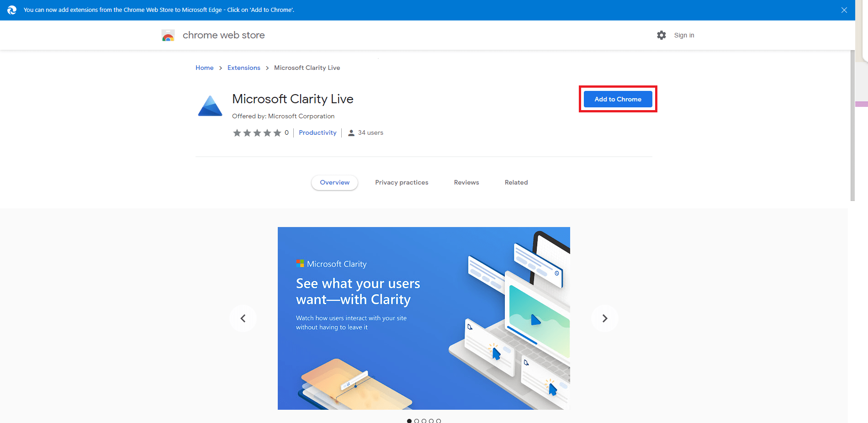Screen dimensions: 868x423
Task: Show the next screenshot slide
Action: (605, 318)
